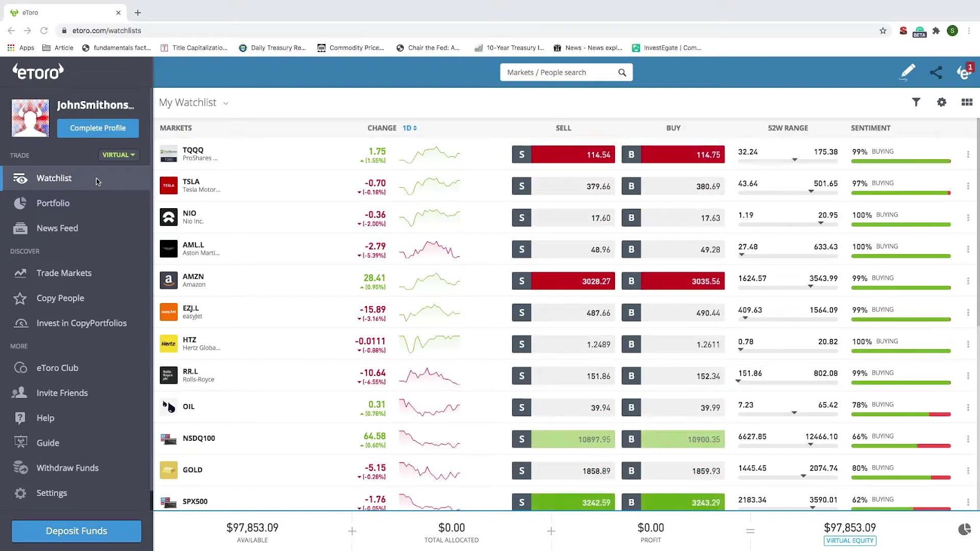The height and width of the screenshot is (551, 980).
Task: Open the eToro logo home link
Action: [x=38, y=72]
